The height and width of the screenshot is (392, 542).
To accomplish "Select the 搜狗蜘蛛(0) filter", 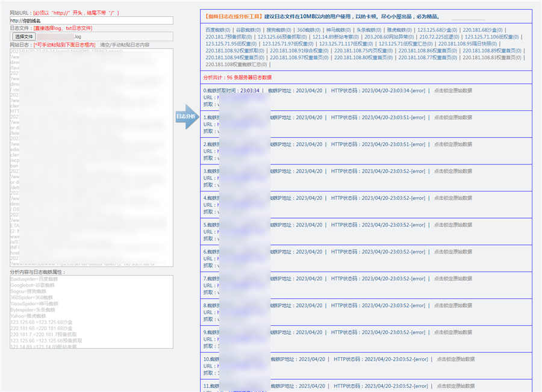I will coord(278,30).
